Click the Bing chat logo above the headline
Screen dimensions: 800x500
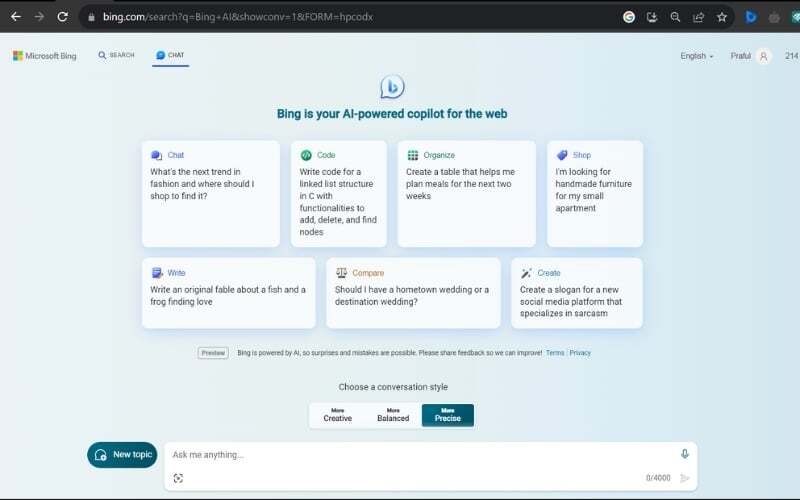click(392, 87)
